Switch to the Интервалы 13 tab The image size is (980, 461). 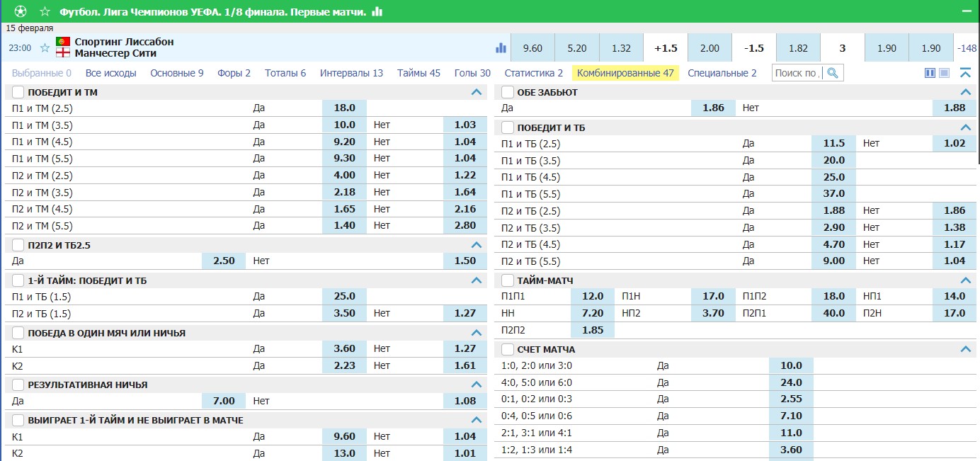coord(351,73)
